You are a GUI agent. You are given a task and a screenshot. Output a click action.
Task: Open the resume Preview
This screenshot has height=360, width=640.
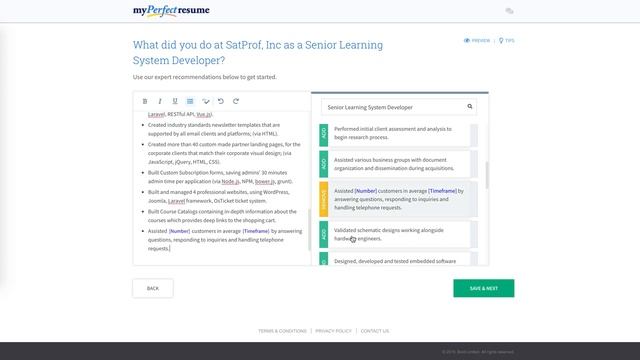(477, 40)
